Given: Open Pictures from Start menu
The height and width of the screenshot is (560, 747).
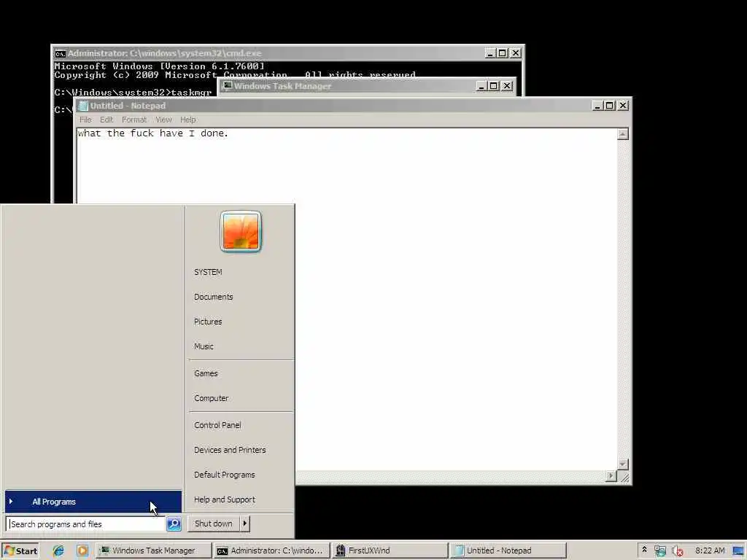Looking at the screenshot, I should coord(208,322).
